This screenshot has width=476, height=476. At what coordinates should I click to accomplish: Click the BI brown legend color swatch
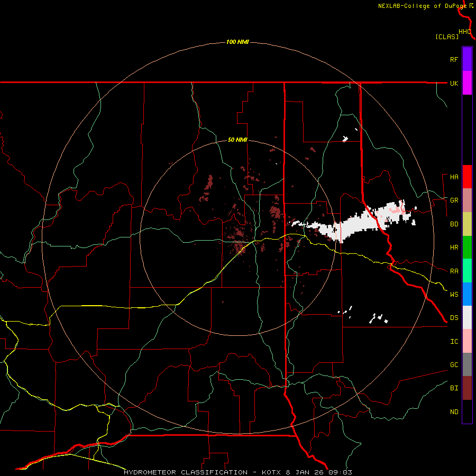(467, 388)
